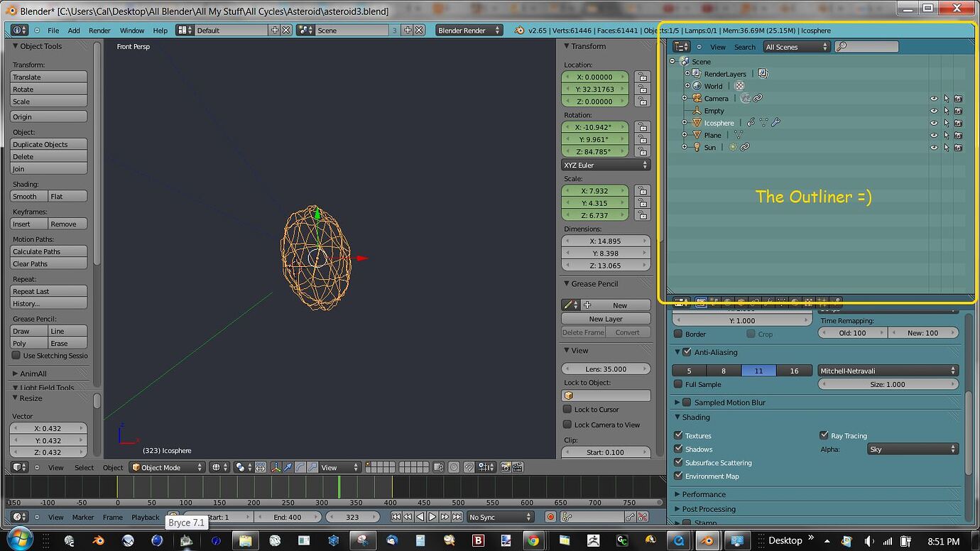This screenshot has width=980, height=551.
Task: Open the Blender Render engine dropdown
Action: [469, 30]
